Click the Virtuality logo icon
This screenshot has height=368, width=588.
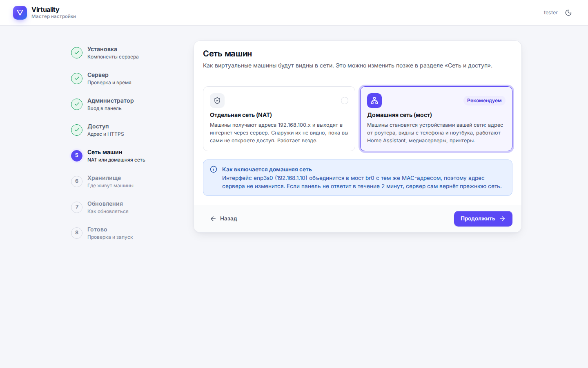pyautogui.click(x=20, y=13)
